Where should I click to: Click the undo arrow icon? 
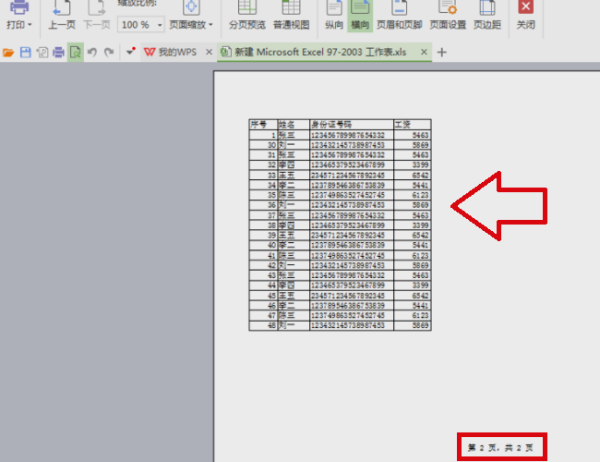[x=92, y=51]
